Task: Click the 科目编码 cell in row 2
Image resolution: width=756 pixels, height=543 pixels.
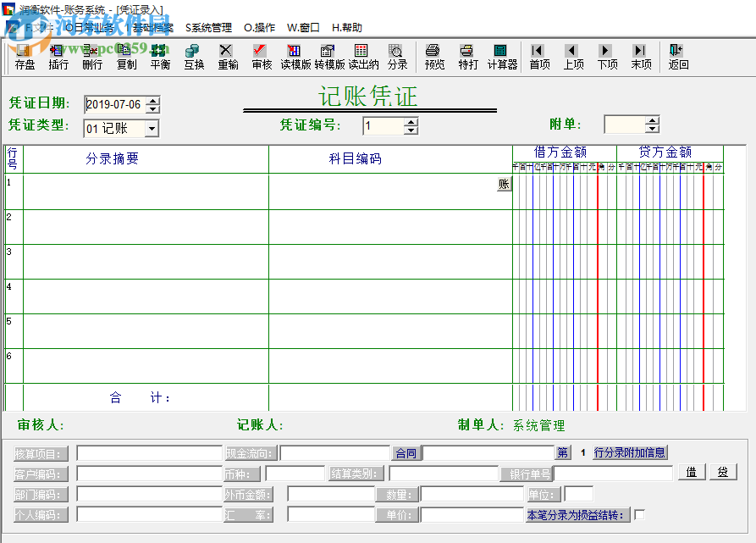Action: coord(390,227)
